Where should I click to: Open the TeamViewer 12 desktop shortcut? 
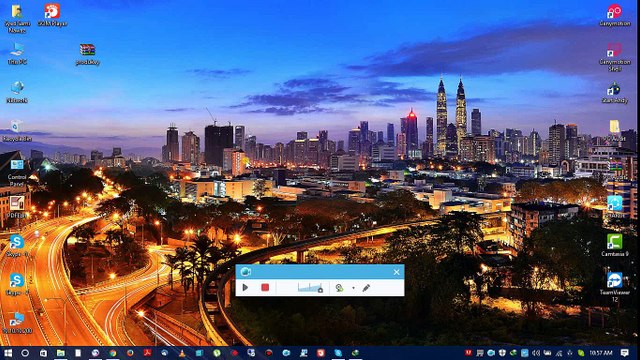click(x=615, y=287)
